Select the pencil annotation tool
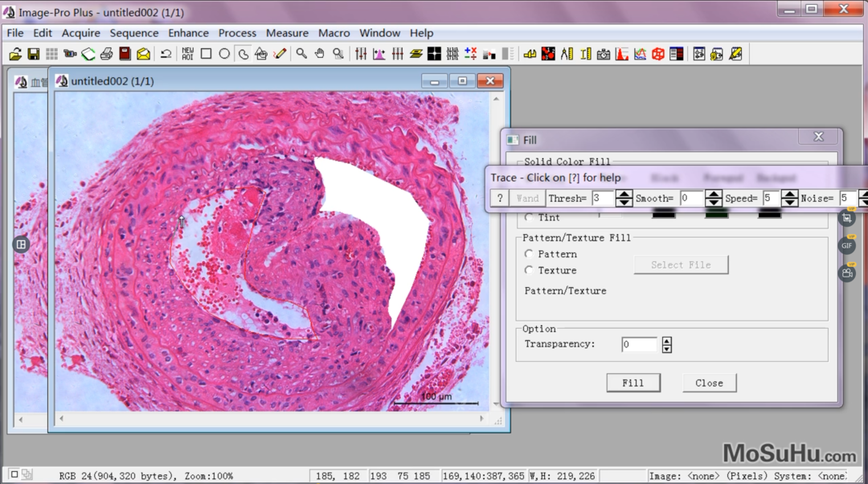This screenshot has height=484, width=868. (280, 54)
